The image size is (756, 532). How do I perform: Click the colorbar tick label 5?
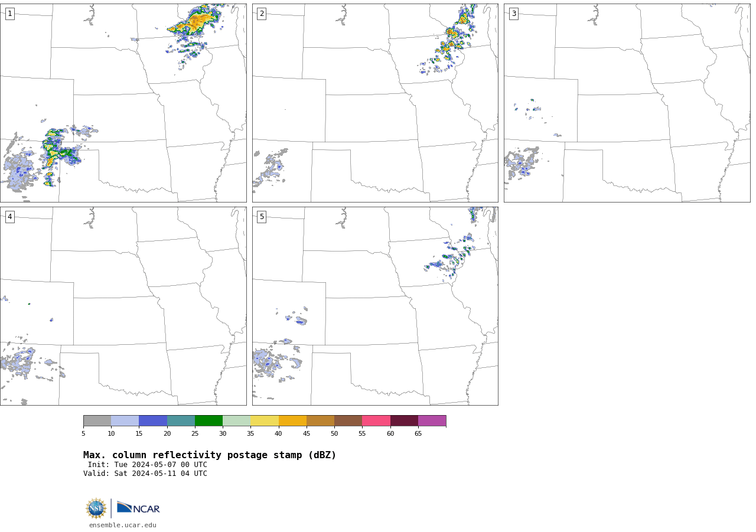(83, 434)
